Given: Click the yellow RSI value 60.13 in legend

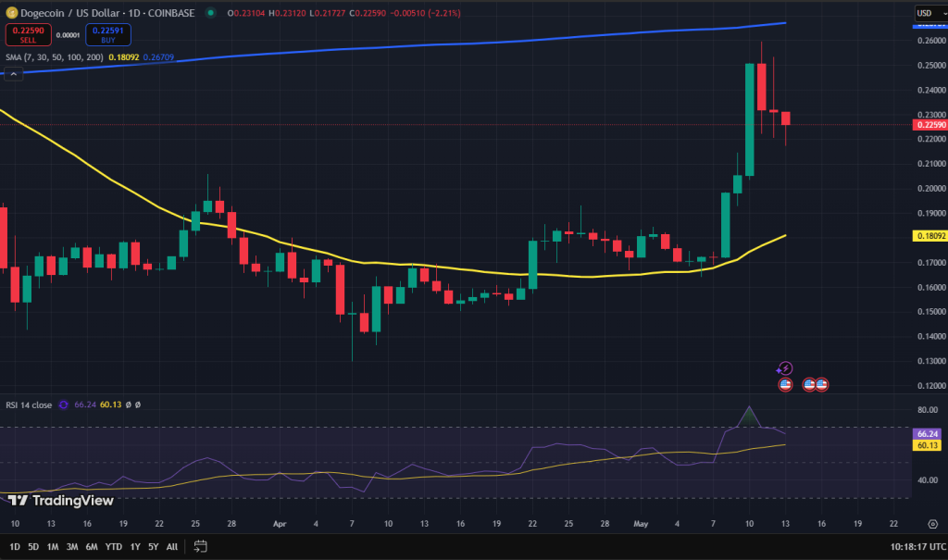Looking at the screenshot, I should point(111,404).
